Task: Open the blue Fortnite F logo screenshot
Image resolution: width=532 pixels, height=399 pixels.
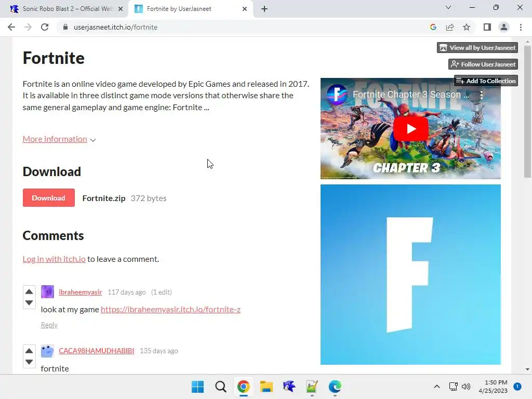Action: coord(410,274)
